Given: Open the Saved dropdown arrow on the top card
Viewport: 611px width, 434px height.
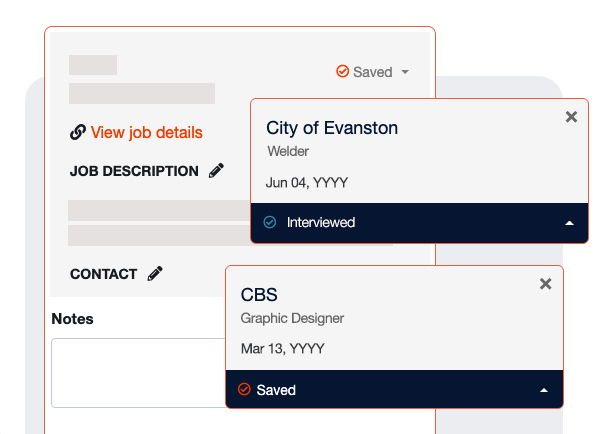Looking at the screenshot, I should coord(405,72).
